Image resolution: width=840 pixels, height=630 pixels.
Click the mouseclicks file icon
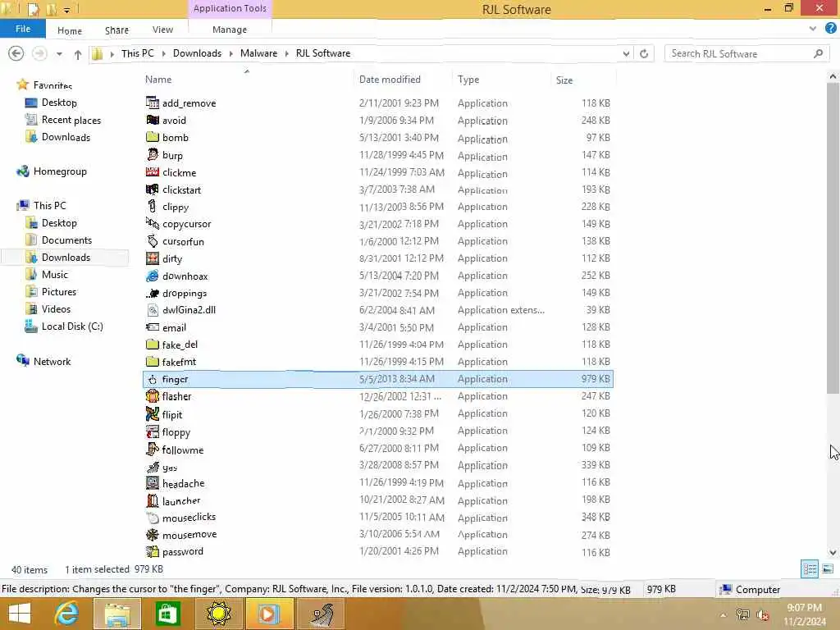coord(153,518)
